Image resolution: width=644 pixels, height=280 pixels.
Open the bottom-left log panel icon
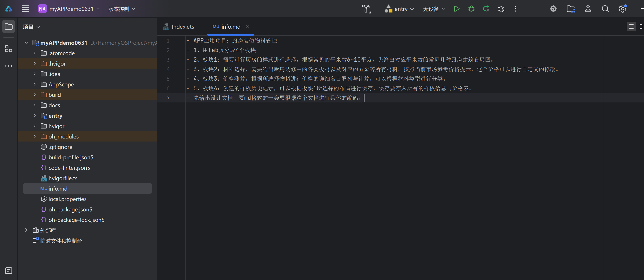coord(9,270)
